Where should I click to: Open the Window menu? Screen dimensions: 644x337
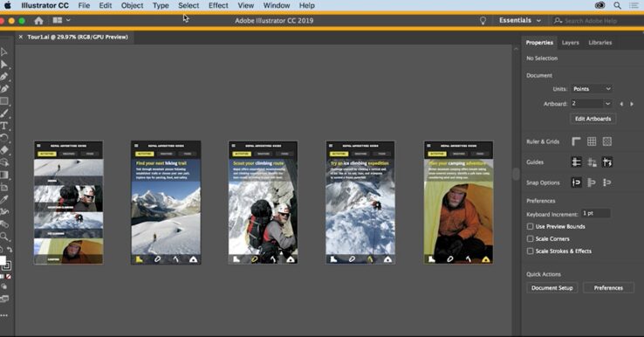(x=277, y=5)
